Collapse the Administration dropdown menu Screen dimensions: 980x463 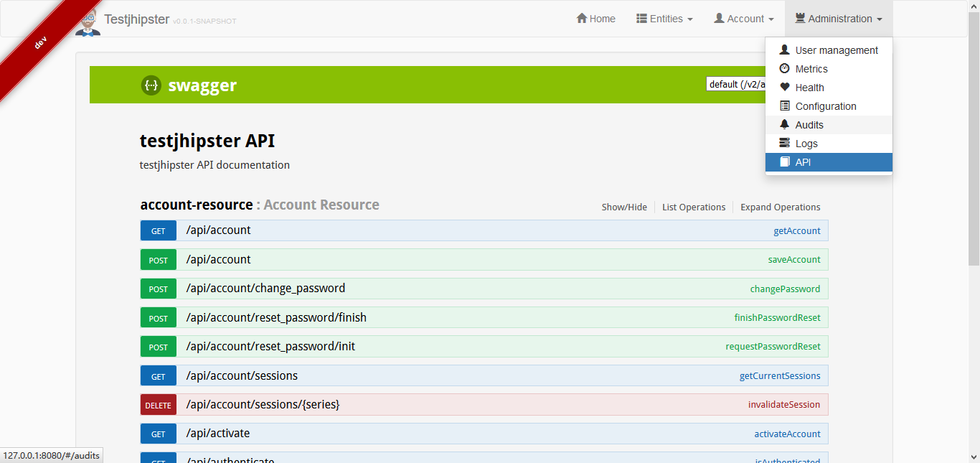(839, 19)
